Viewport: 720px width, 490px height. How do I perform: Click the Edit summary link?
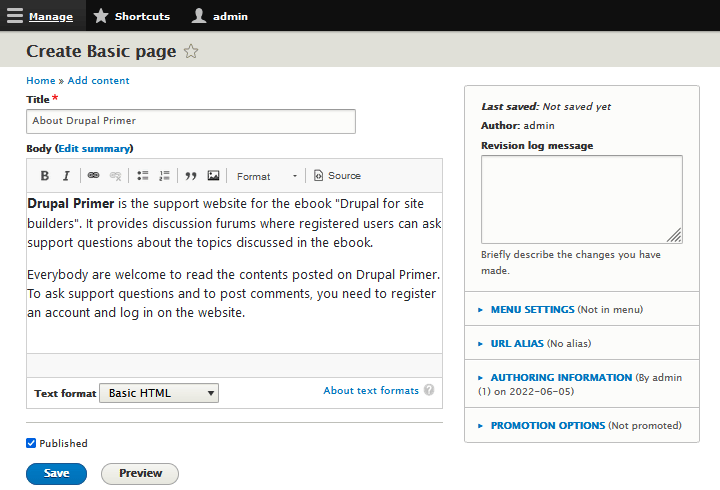(94, 148)
